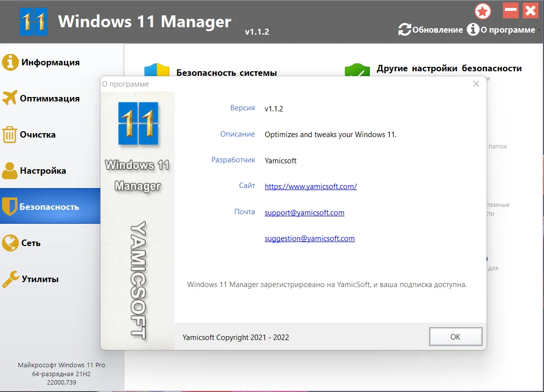Open Другие настройки безопасности in main window
Viewport: 544px width, 392px height.
pyautogui.click(x=449, y=68)
